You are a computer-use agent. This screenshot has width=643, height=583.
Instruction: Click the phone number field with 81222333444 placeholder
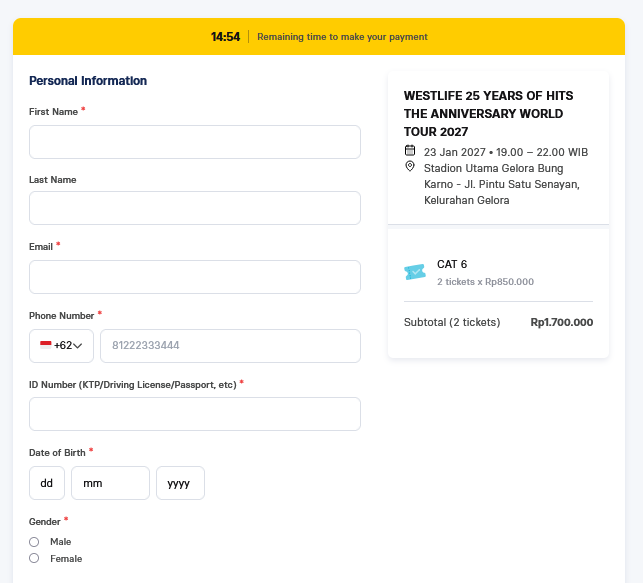click(x=230, y=346)
